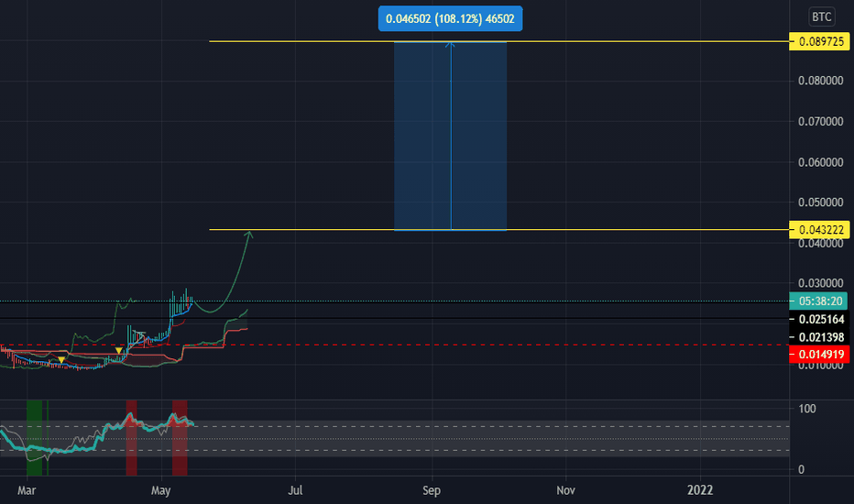The width and height of the screenshot is (854, 504).
Task: Click the Jul label on time axis
Action: (295, 490)
